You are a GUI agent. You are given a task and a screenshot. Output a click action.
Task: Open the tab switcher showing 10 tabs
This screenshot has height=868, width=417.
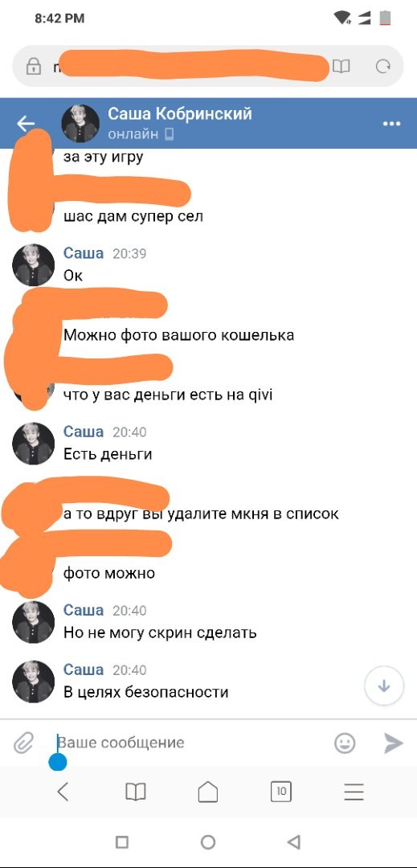point(281,792)
